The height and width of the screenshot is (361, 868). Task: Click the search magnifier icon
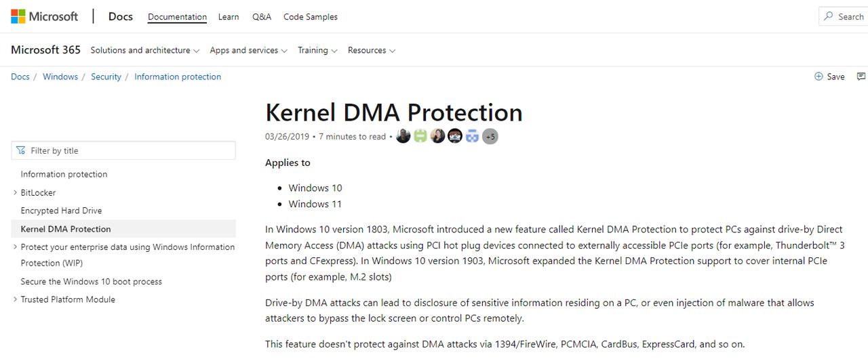click(x=828, y=16)
